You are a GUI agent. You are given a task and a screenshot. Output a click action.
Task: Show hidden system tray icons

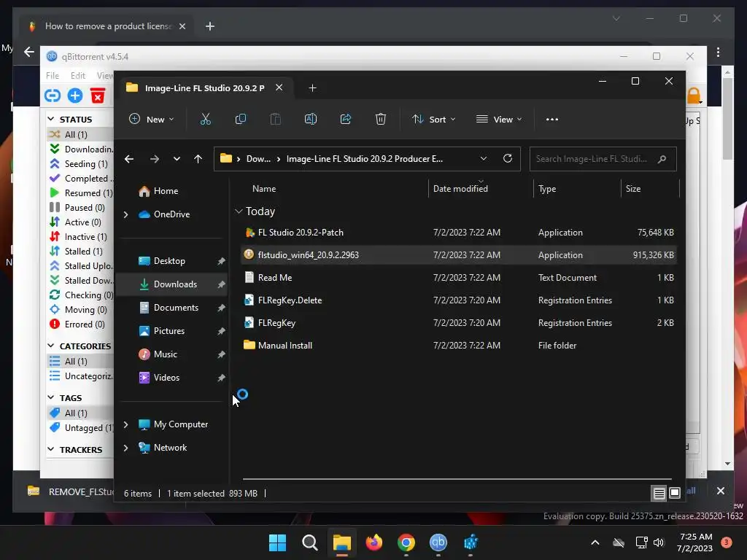(x=595, y=542)
